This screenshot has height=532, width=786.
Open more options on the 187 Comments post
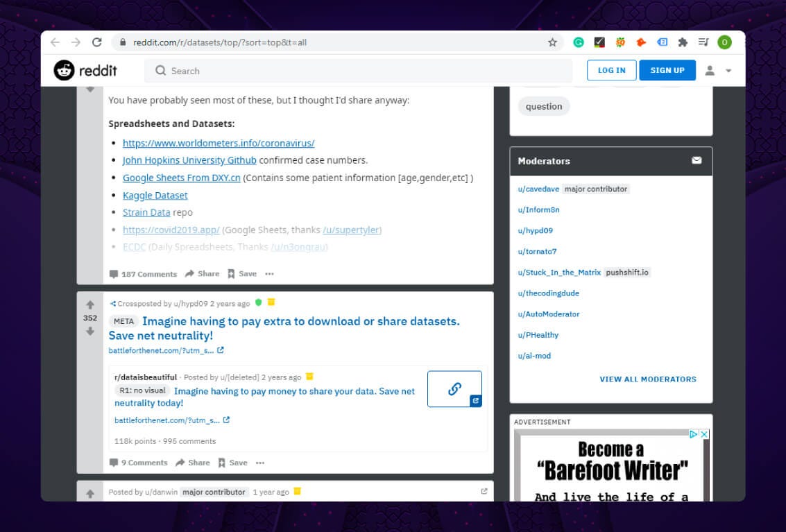269,274
